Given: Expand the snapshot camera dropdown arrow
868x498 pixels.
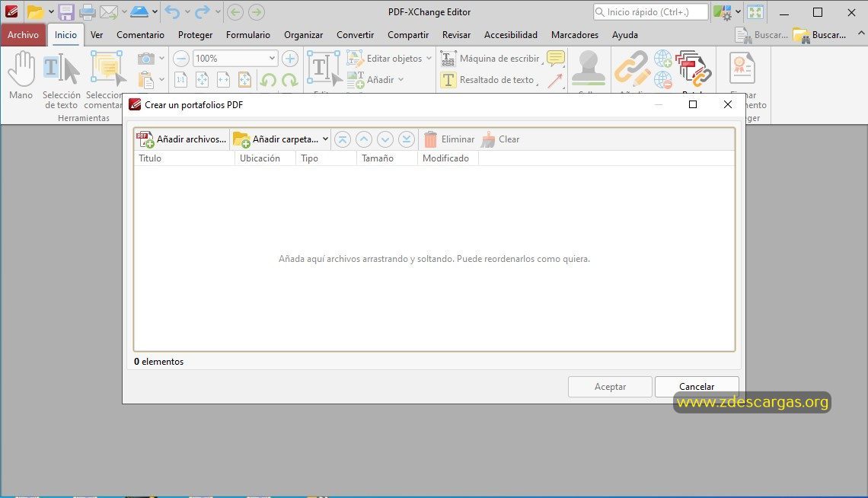Looking at the screenshot, I should tap(161, 58).
